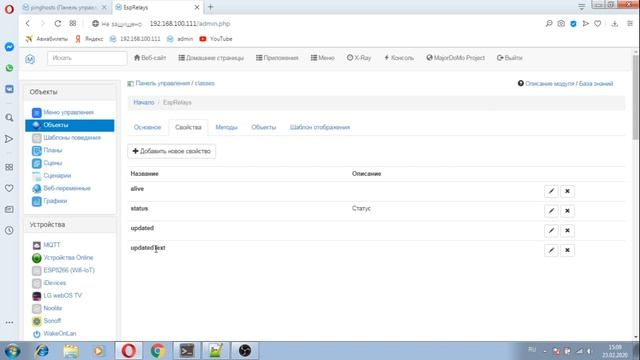Viewport: 640px width, 360px height.
Task: Open File Explorer from taskbar
Action: click(71, 351)
